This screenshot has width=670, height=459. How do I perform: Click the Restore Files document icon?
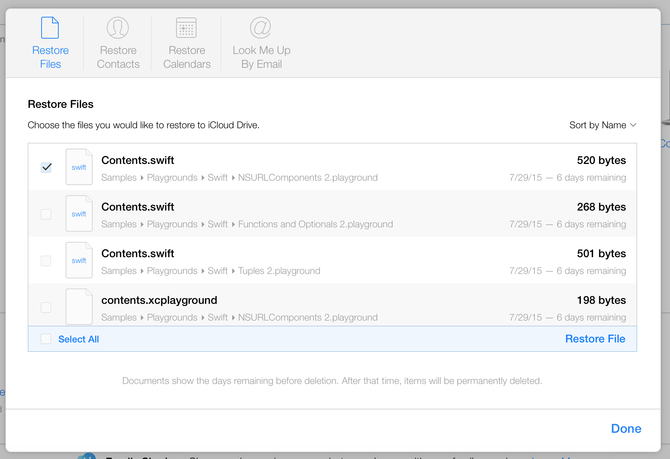coord(50,28)
